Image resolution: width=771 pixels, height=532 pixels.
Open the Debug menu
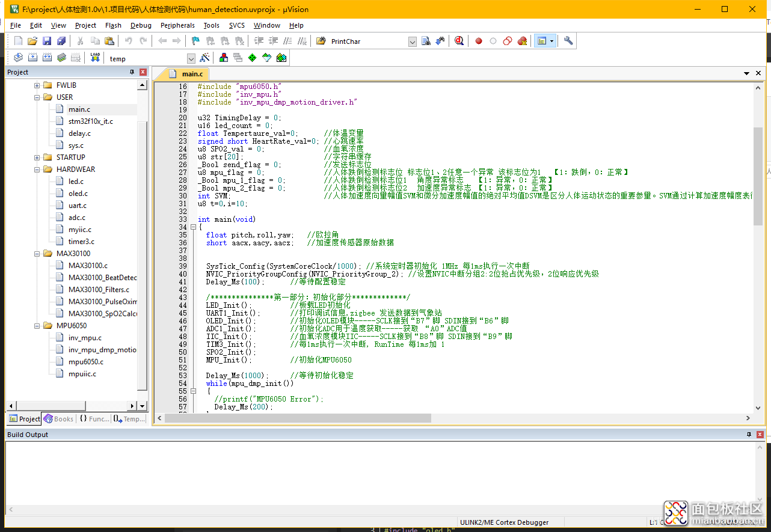point(141,25)
